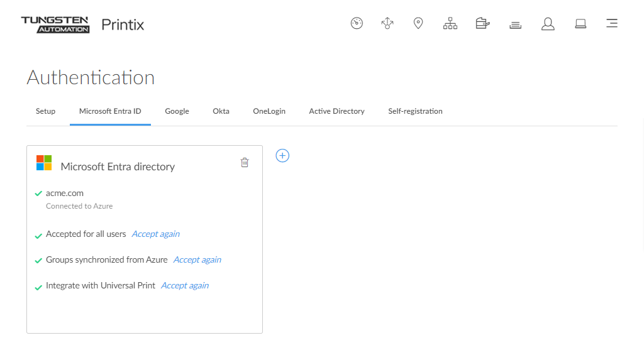Click the acme.com domain text
This screenshot has width=644, height=350.
coord(65,194)
